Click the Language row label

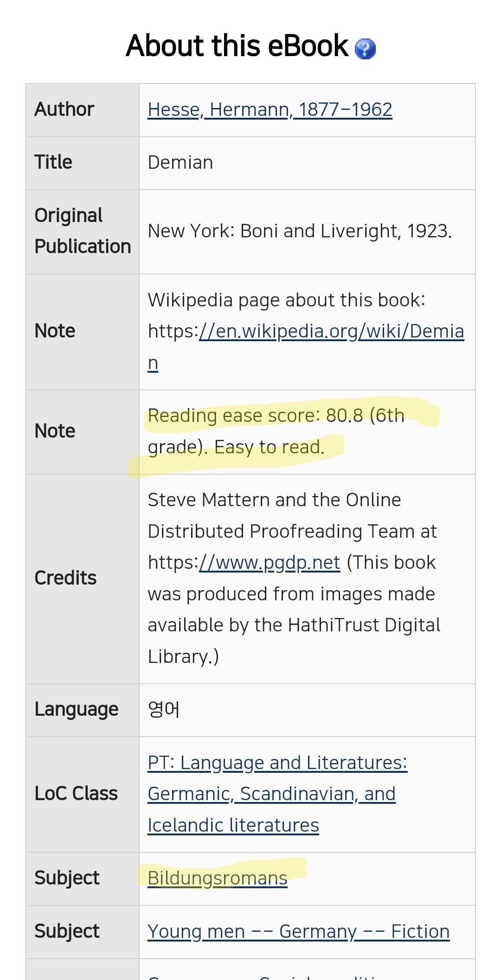tap(77, 709)
